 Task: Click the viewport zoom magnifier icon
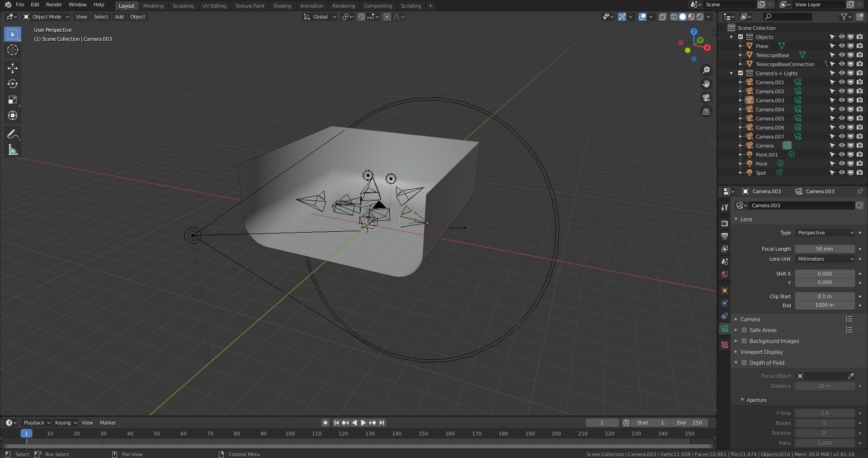coord(706,70)
